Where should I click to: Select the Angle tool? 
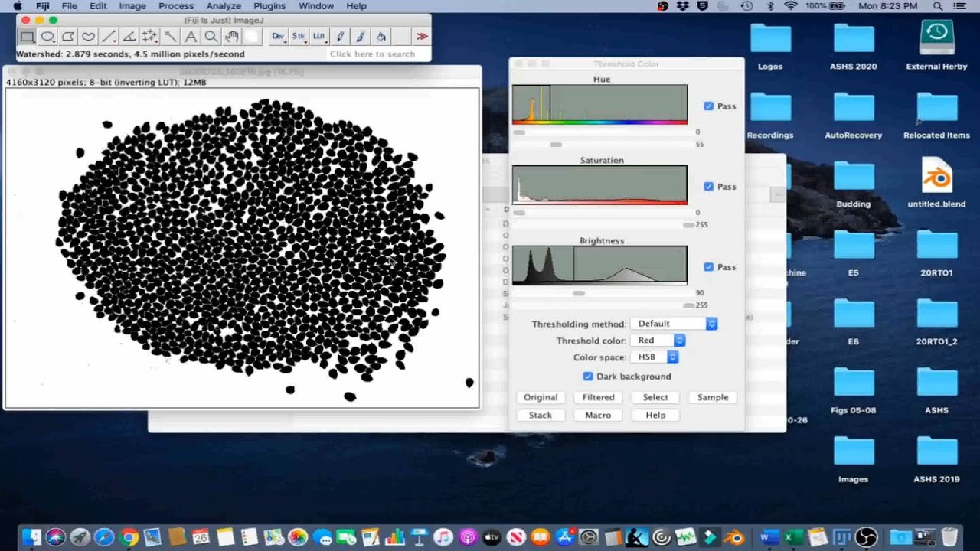click(x=129, y=36)
